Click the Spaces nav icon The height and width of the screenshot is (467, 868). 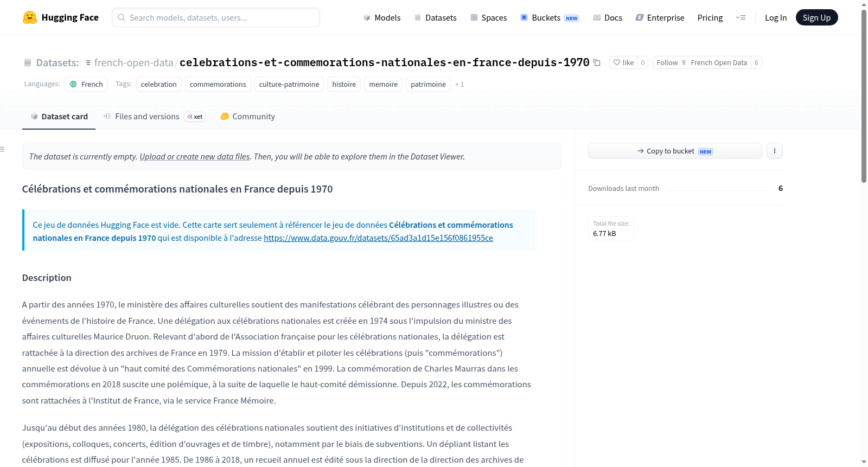[474, 17]
